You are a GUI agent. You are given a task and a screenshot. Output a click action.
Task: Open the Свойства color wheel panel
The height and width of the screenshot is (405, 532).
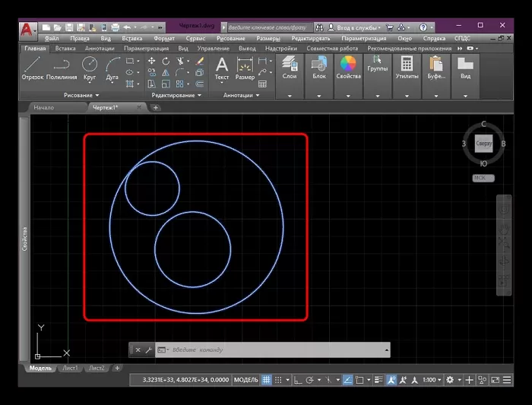point(348,68)
